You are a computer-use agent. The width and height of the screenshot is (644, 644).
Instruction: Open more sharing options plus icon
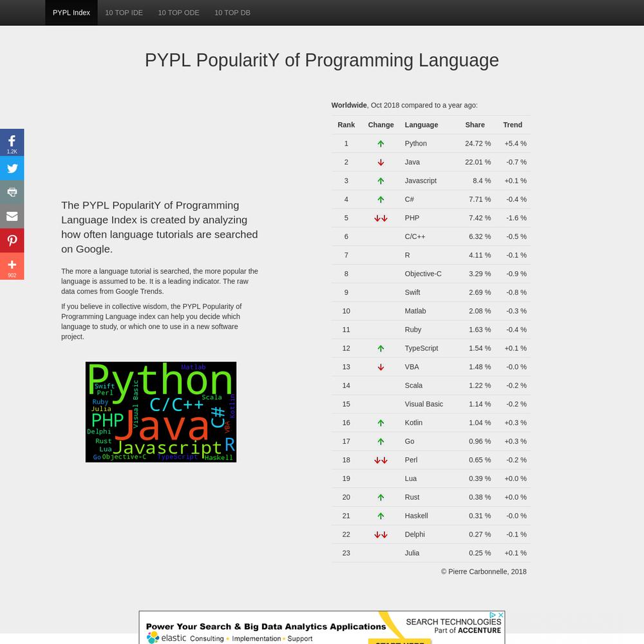click(12, 266)
